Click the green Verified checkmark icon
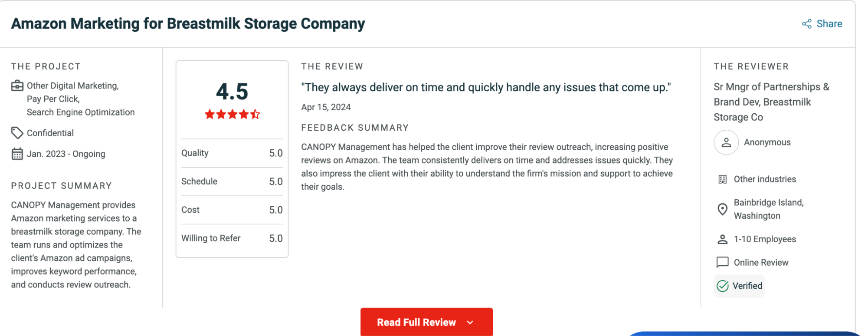 (x=723, y=286)
